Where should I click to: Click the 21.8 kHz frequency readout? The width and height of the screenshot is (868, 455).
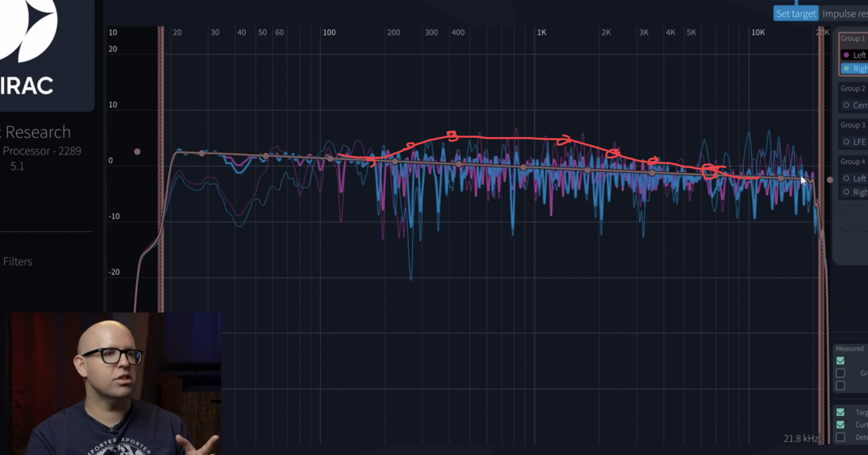801,438
